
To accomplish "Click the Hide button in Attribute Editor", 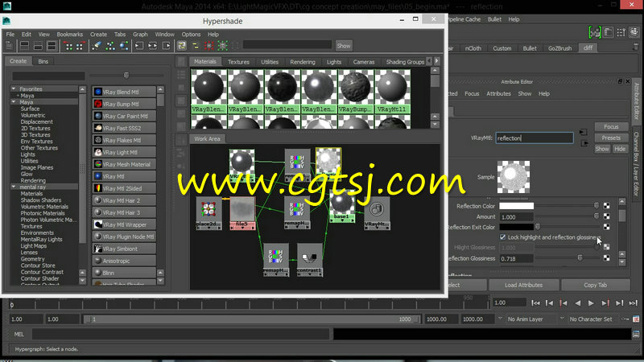I will click(620, 149).
